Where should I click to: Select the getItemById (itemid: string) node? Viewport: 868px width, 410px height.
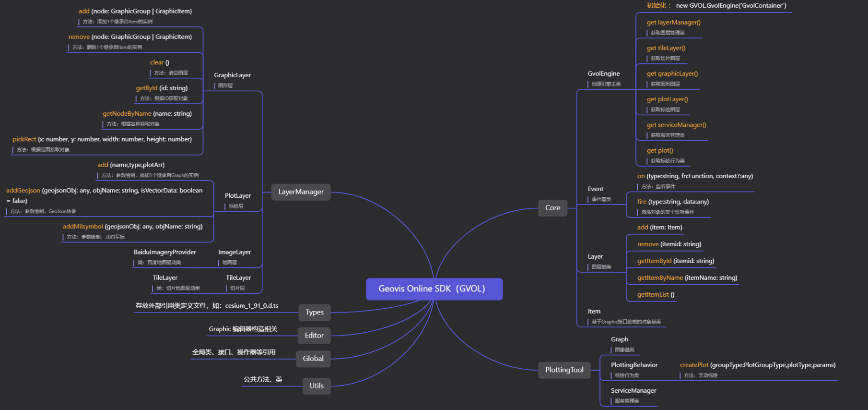pyautogui.click(x=676, y=261)
